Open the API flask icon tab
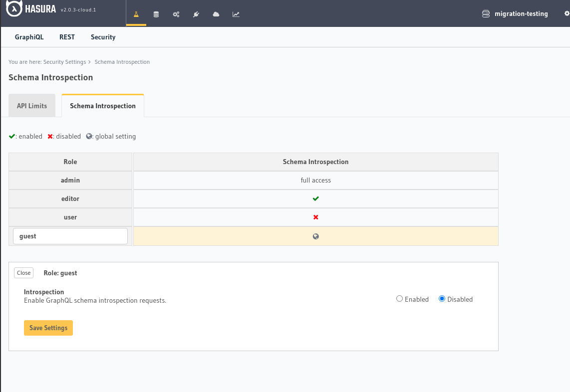This screenshot has height=392, width=570. point(136,14)
